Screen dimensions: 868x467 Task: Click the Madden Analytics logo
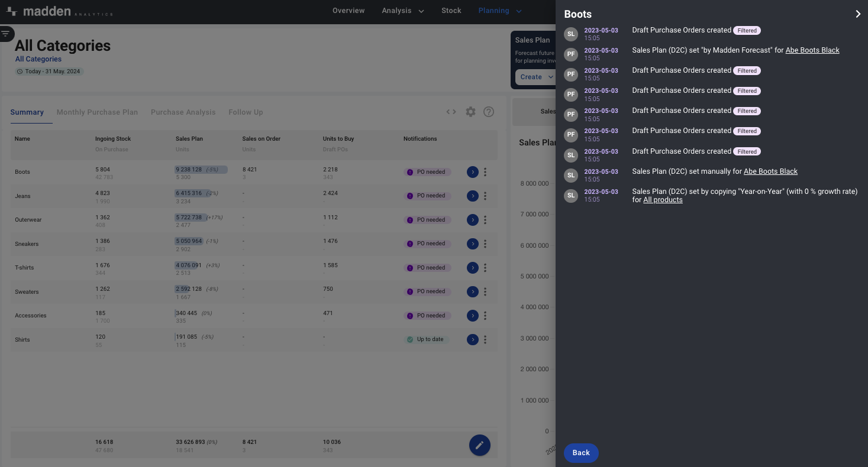click(60, 12)
